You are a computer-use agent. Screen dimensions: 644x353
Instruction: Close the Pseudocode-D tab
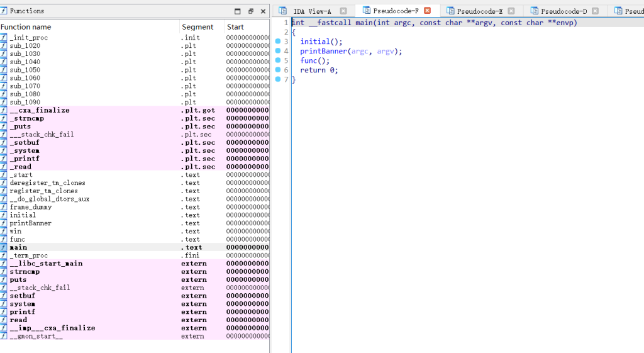pyautogui.click(x=595, y=11)
